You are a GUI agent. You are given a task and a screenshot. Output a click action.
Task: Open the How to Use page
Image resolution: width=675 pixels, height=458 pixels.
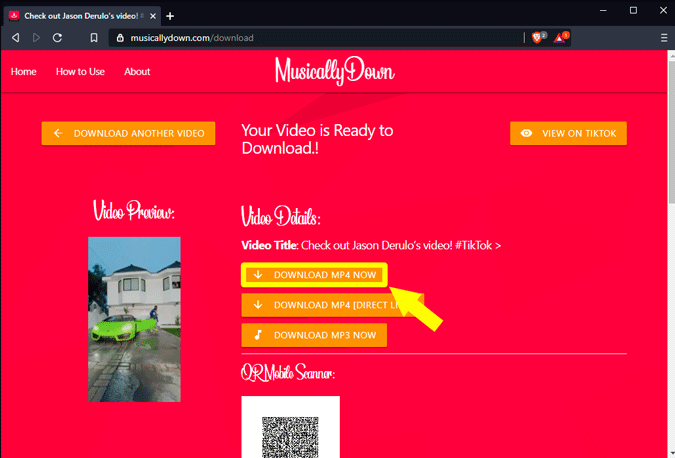(80, 71)
